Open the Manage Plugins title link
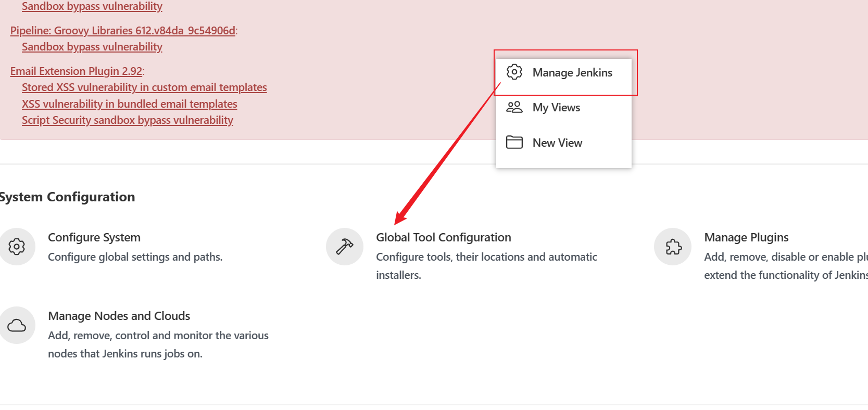Screen dimensions: 868x410 (x=746, y=237)
